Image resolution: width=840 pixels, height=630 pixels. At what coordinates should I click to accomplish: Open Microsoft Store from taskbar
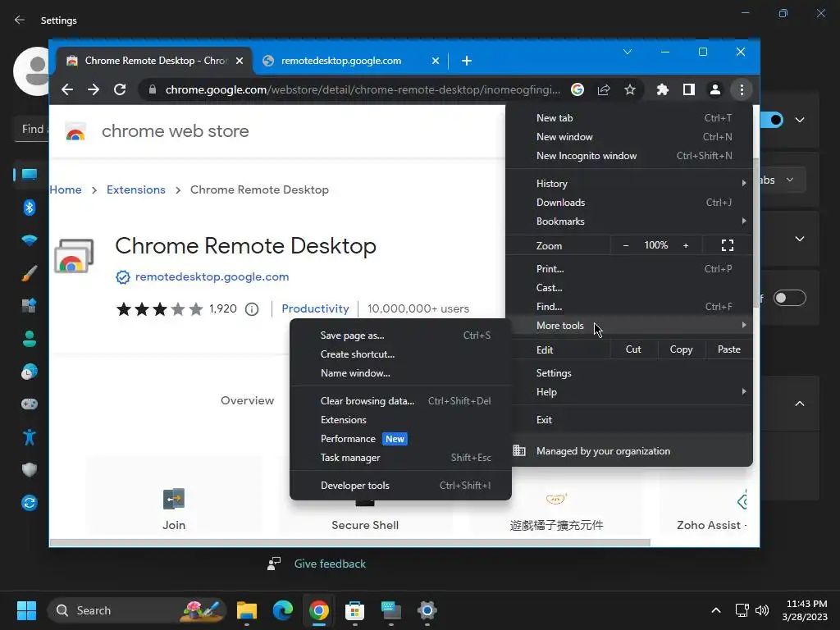tap(354, 610)
